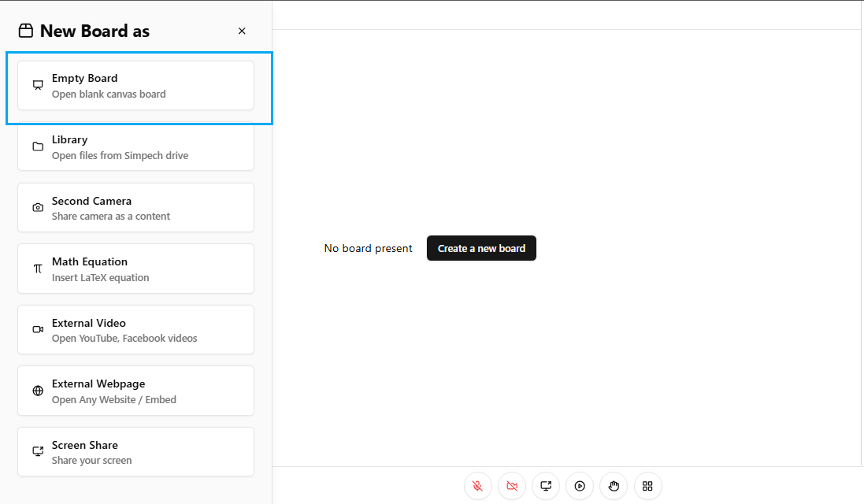864x504 pixels.
Task: Click the video camera icon beside External Video
Action: click(38, 330)
